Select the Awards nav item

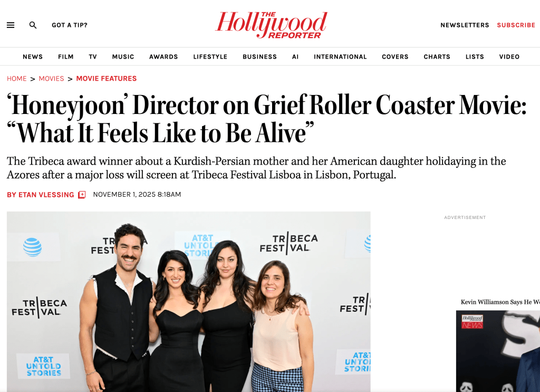coord(163,57)
